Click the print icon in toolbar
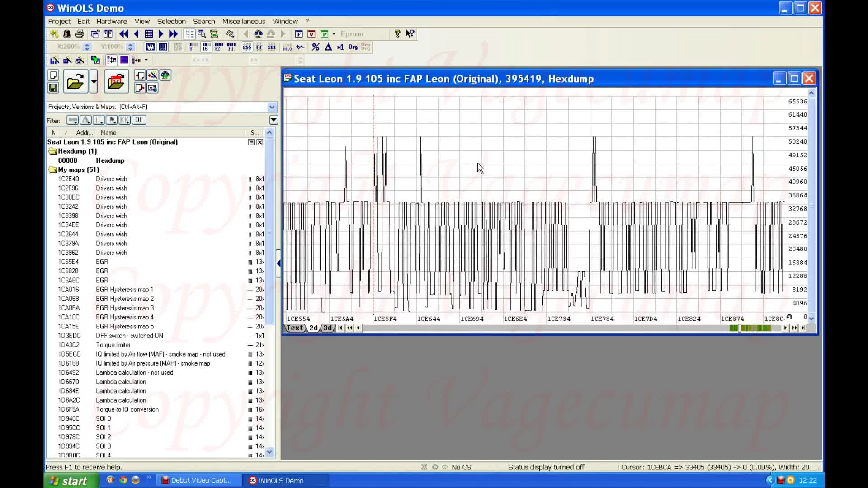This screenshot has width=868, height=488. pos(80,34)
